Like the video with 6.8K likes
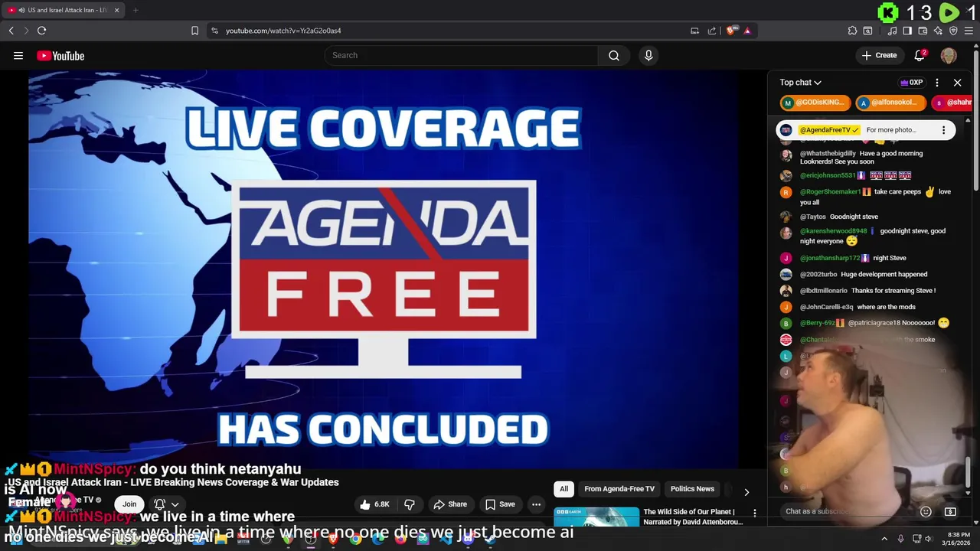The height and width of the screenshot is (551, 980). 375,504
